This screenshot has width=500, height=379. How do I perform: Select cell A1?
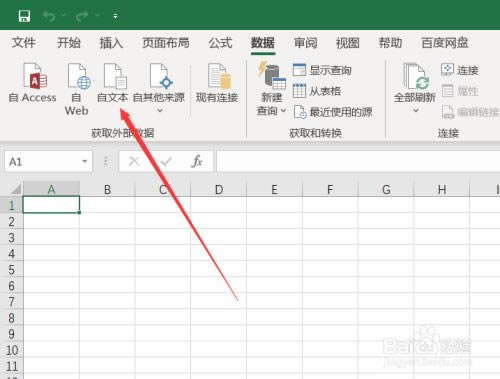[51, 205]
